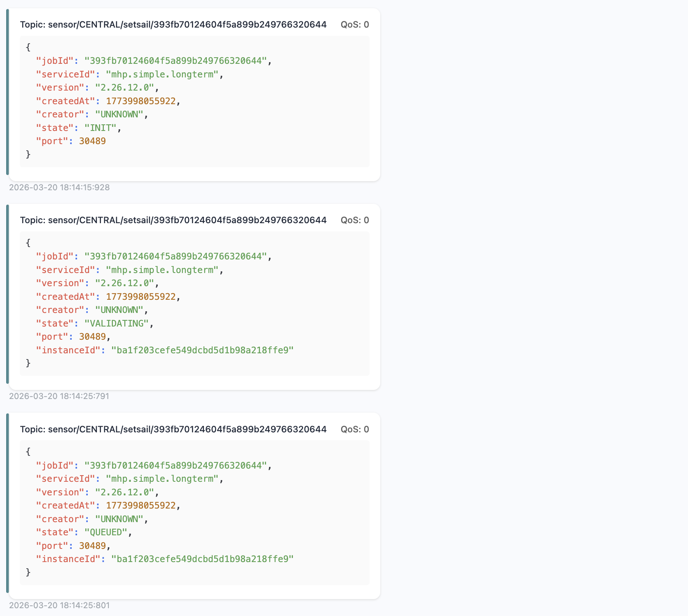Click the timestamp ending in 18:14:25:801
This screenshot has width=688, height=616.
59,605
